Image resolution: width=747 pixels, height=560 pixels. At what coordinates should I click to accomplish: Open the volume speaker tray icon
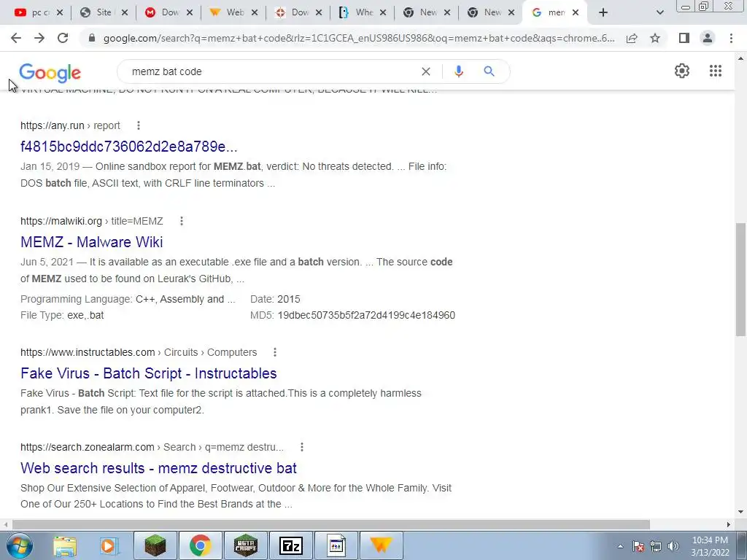click(673, 546)
